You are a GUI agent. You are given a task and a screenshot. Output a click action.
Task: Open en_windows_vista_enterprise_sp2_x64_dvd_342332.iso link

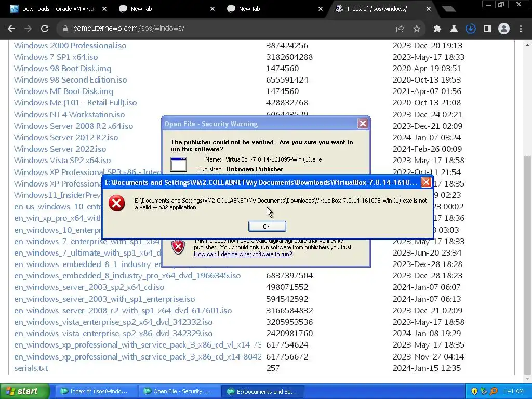point(113,322)
